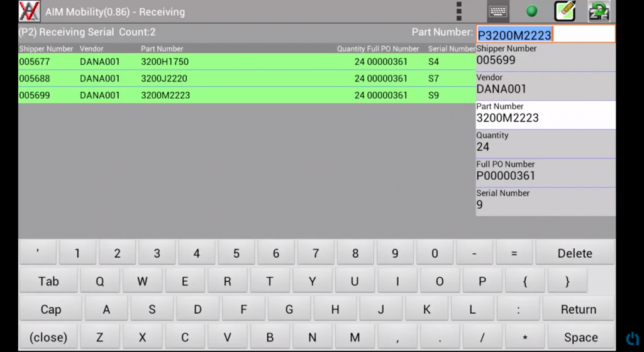Select Full PO Number P00000361 field

[x=545, y=173]
